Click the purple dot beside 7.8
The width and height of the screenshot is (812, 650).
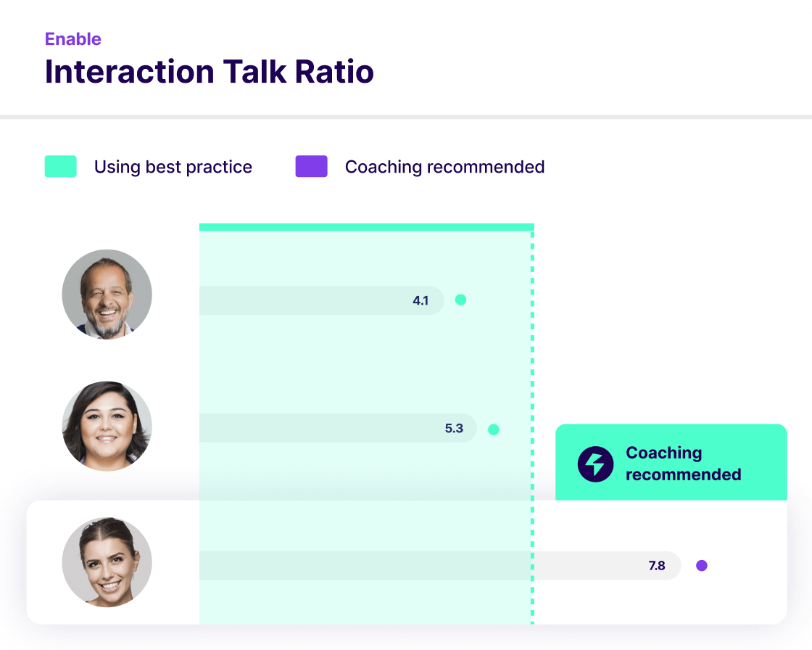click(702, 566)
